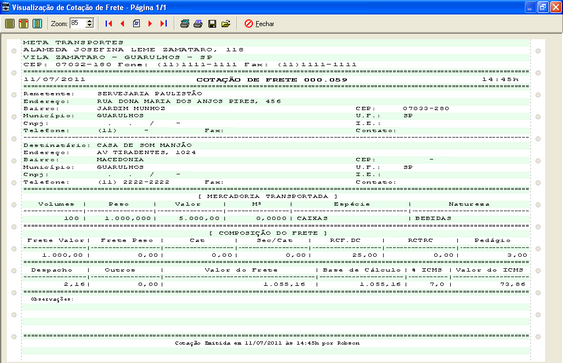Click footer 'Cotação Emitida em 11/07/2011' line
The height and width of the screenshot is (363, 563).
click(x=267, y=343)
